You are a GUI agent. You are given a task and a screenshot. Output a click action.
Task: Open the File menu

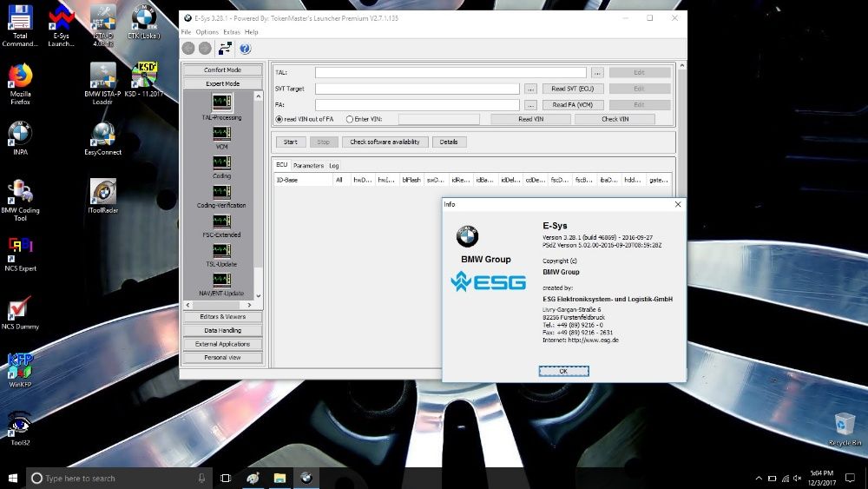[186, 32]
